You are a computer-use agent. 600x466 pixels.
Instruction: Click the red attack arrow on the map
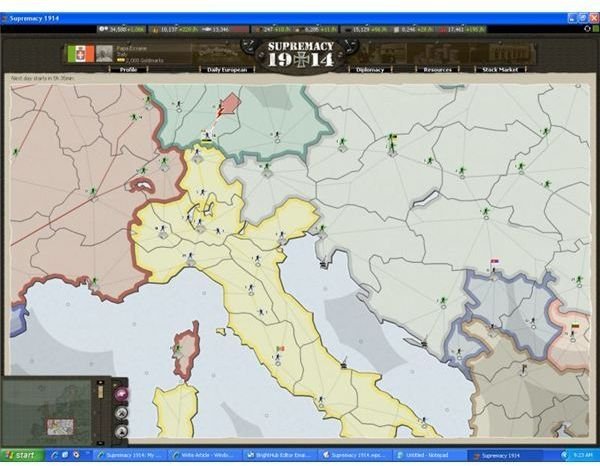click(231, 104)
